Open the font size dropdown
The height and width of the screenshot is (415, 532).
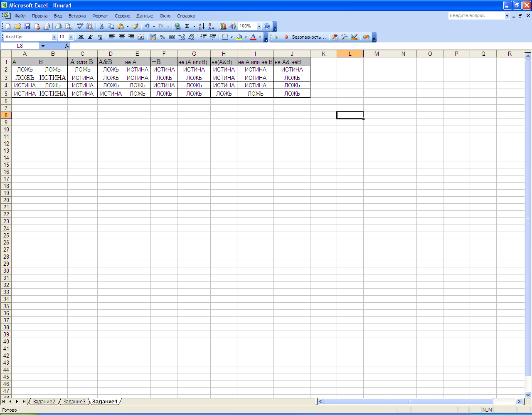point(71,37)
